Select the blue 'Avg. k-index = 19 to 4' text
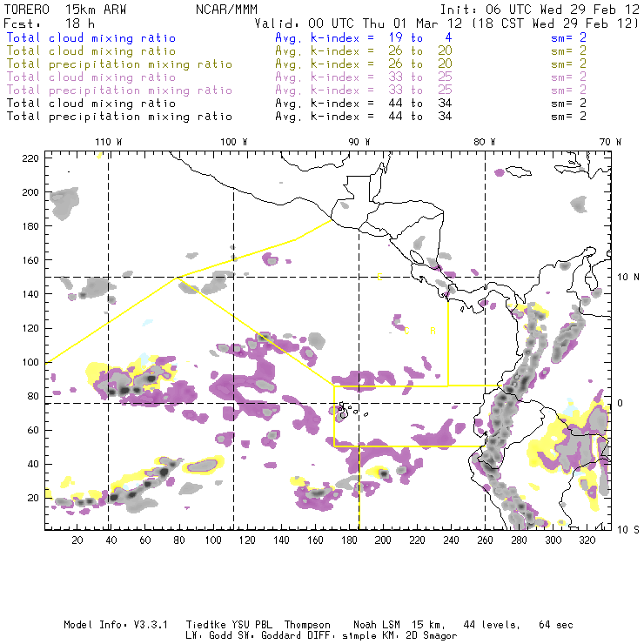 pyautogui.click(x=364, y=37)
